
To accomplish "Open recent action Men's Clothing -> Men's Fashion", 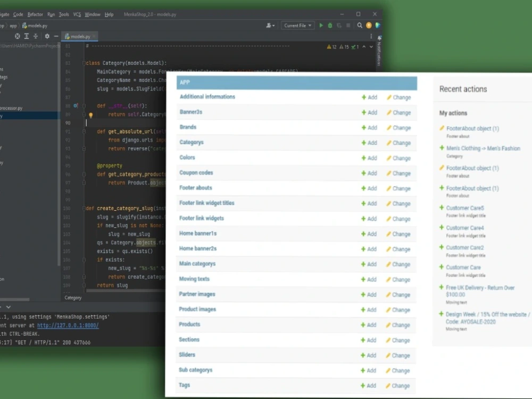I will pyautogui.click(x=483, y=148).
